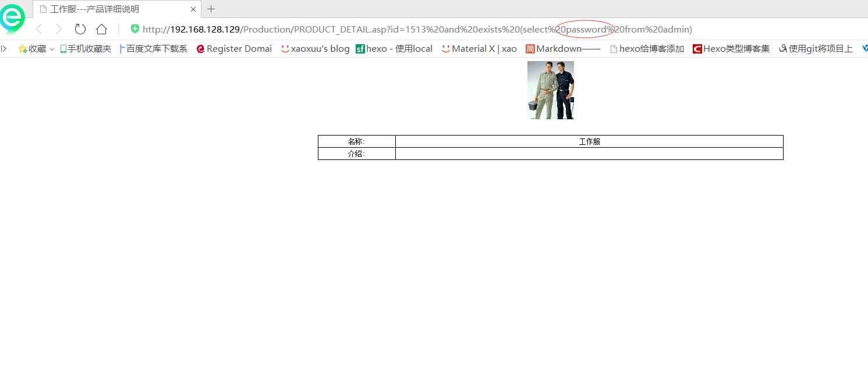Viewport: 868px width, 388px height.
Task: Open 手机收藏夹 bookmark
Action: [x=86, y=49]
